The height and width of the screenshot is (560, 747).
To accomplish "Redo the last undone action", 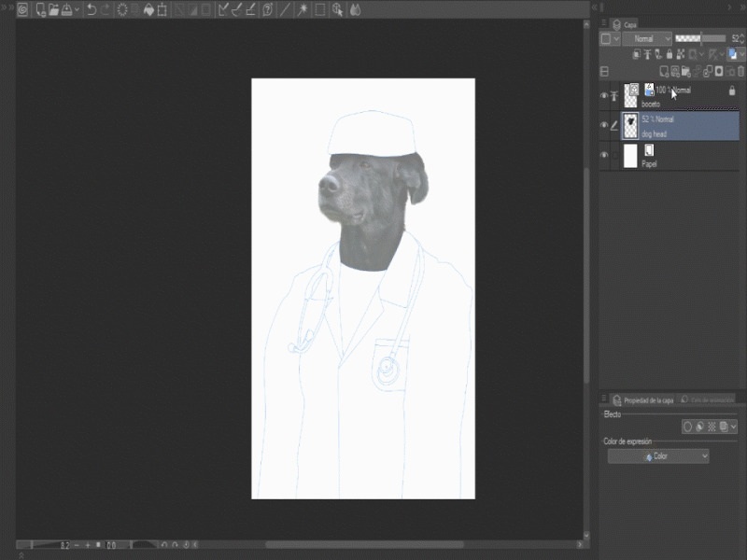I will click(x=106, y=10).
